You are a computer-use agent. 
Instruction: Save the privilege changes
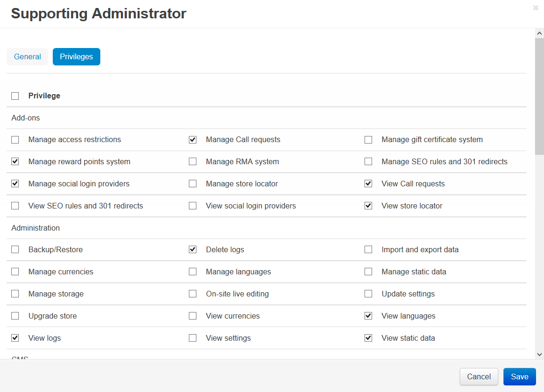click(520, 377)
